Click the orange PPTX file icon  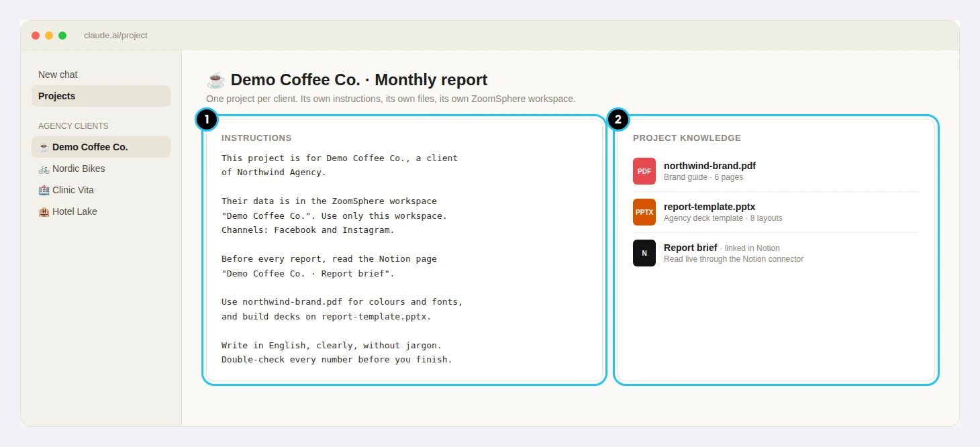point(644,212)
